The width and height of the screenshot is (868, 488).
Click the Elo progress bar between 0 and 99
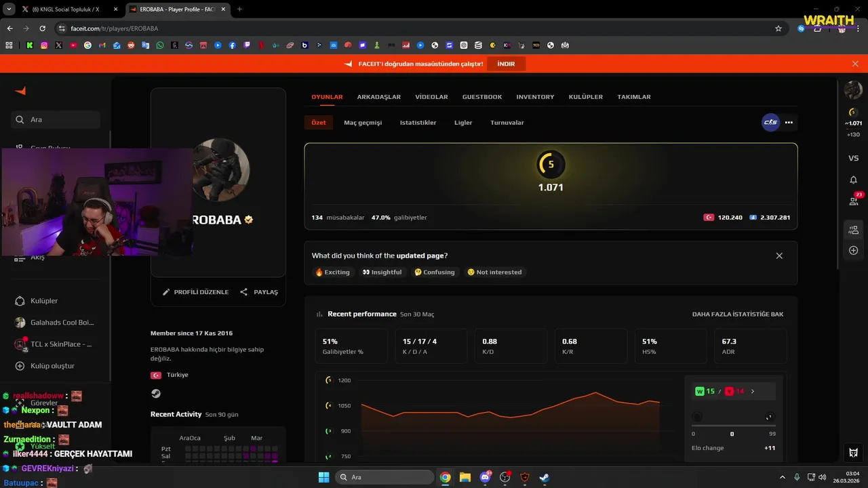pos(733,426)
